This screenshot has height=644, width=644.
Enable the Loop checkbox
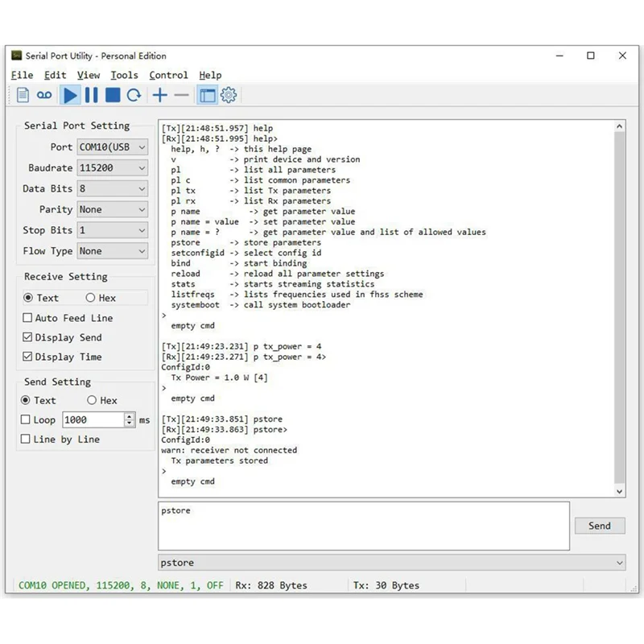click(26, 419)
